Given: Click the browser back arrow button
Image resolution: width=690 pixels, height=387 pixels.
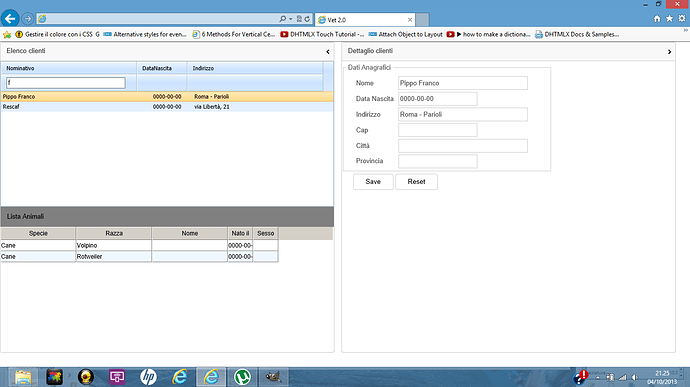Looking at the screenshot, I should 10,18.
